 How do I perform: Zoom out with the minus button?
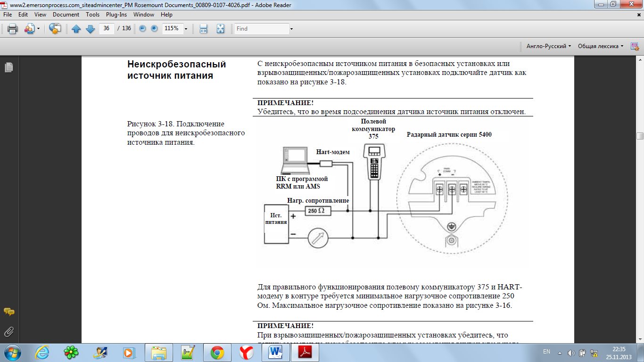pos(142,28)
